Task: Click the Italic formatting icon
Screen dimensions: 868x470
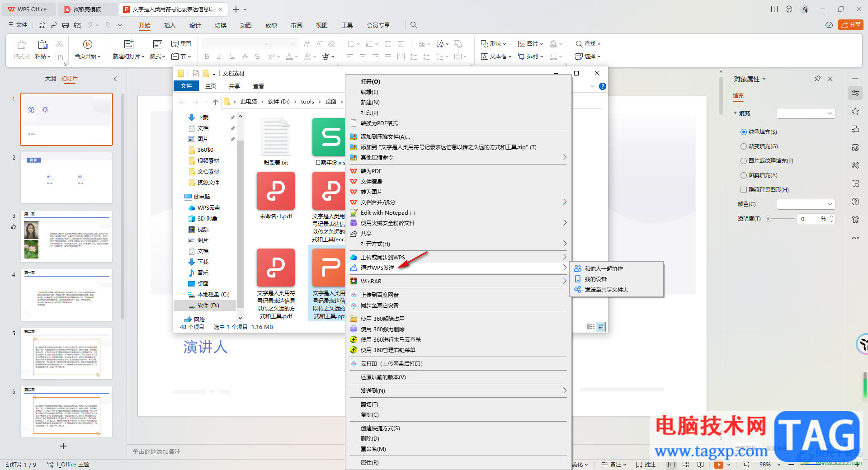Action: (220, 56)
